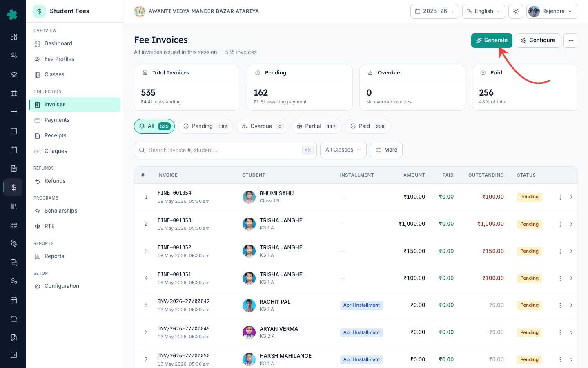Open RTE in the sidebar

[75, 227]
